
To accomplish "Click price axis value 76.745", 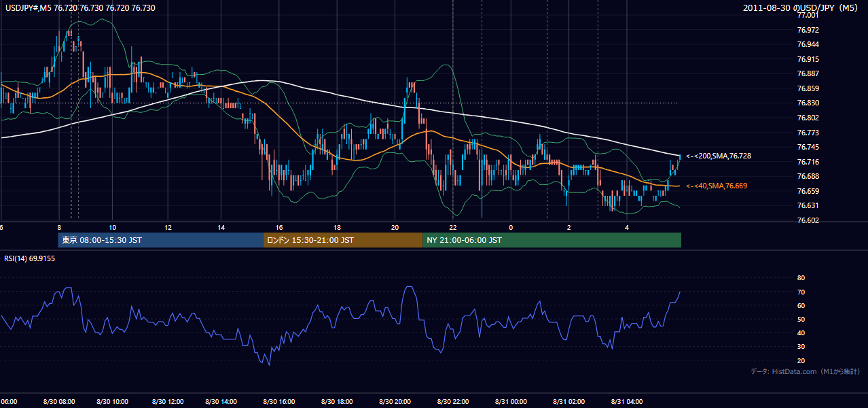I will [808, 147].
